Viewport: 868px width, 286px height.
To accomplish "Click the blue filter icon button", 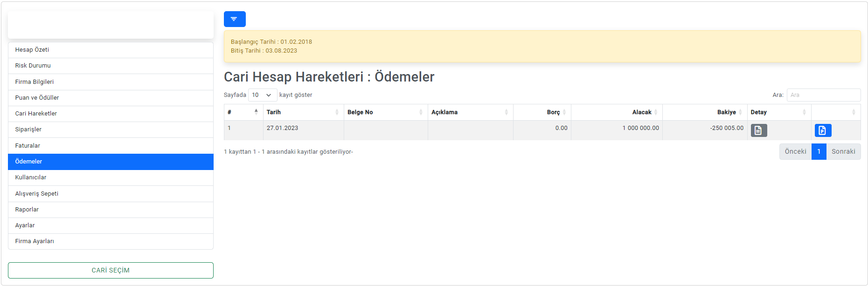I will pyautogui.click(x=234, y=19).
